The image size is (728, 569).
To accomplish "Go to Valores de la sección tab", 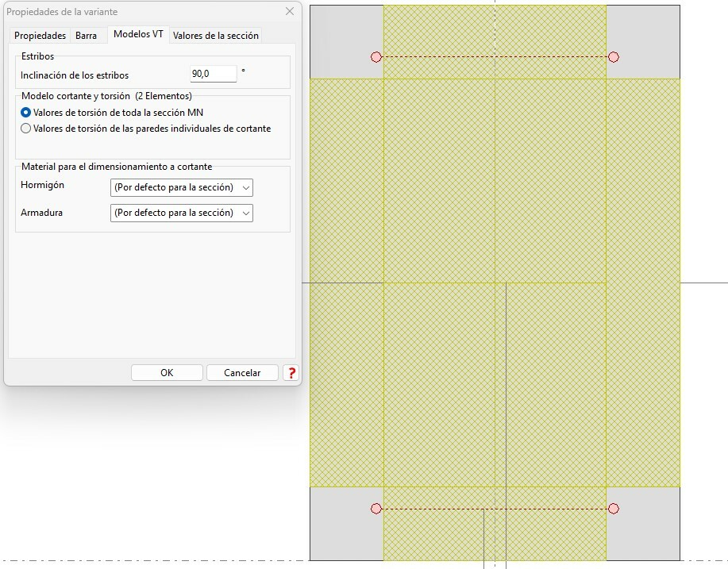I will (215, 36).
